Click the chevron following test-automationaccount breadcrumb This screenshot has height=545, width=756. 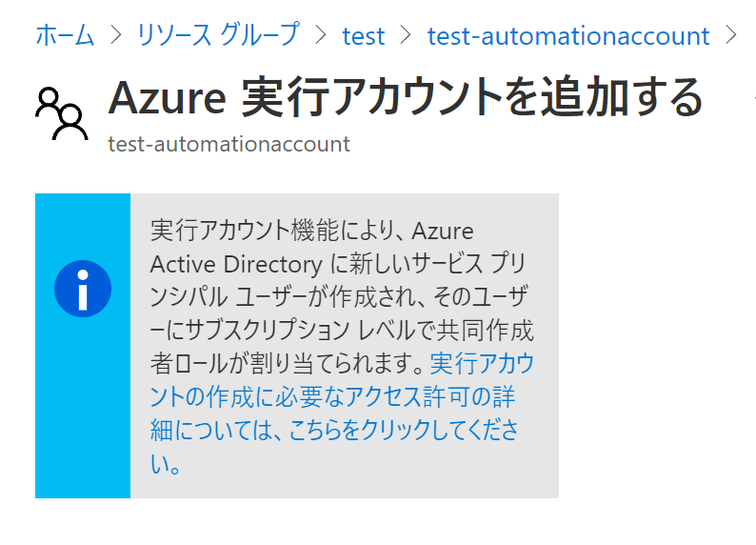tap(731, 35)
